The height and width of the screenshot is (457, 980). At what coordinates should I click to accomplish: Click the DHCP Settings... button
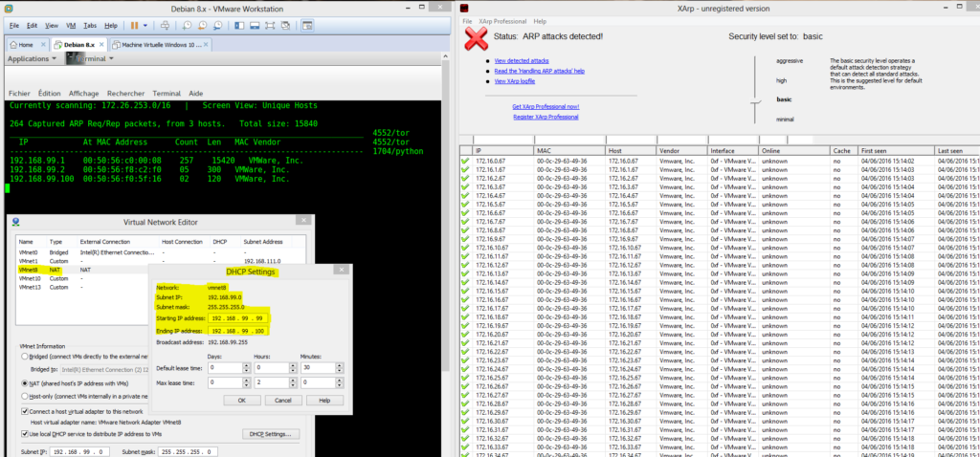tap(271, 434)
